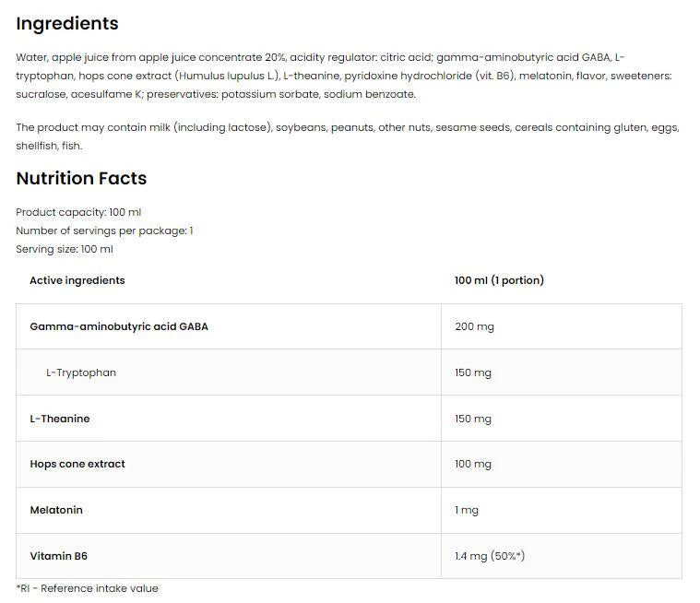Click the 200 mg value cell

[473, 326]
